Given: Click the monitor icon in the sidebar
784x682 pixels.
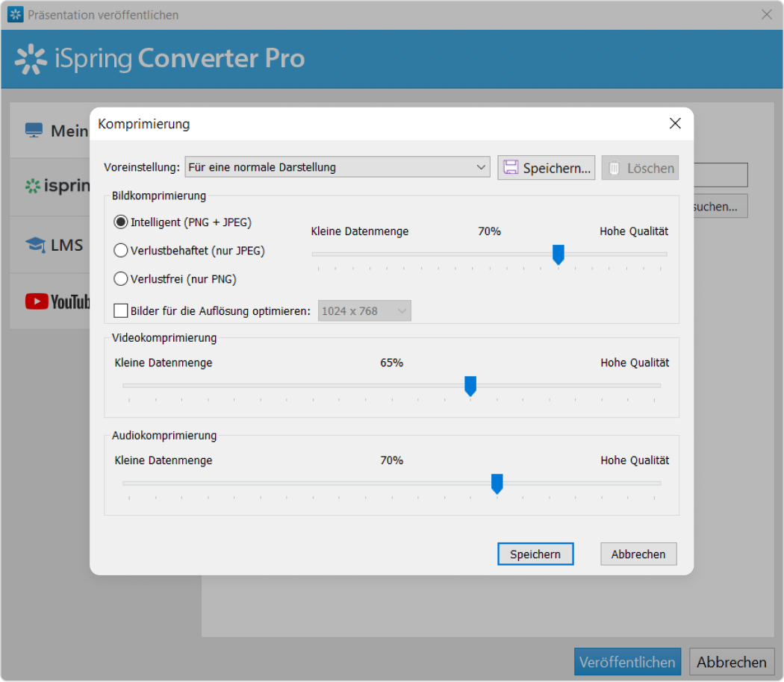Looking at the screenshot, I should (34, 131).
